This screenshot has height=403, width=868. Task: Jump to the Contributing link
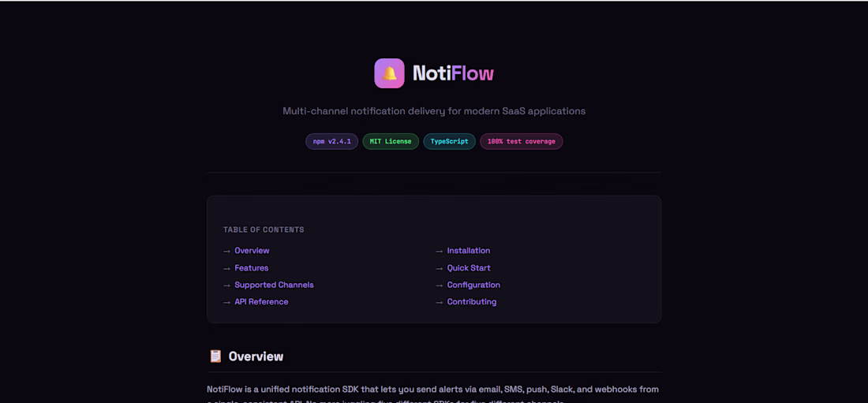[472, 302]
